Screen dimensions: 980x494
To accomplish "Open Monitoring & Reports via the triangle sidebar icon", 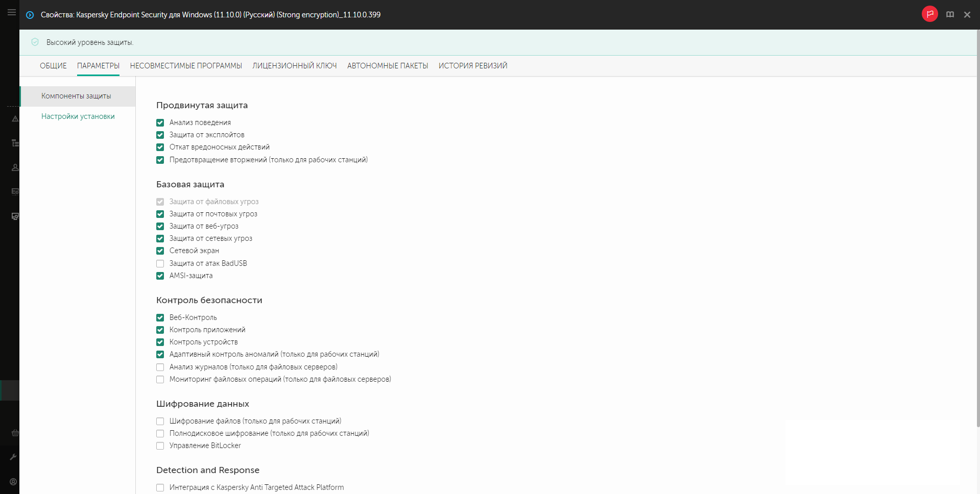I will [15, 119].
